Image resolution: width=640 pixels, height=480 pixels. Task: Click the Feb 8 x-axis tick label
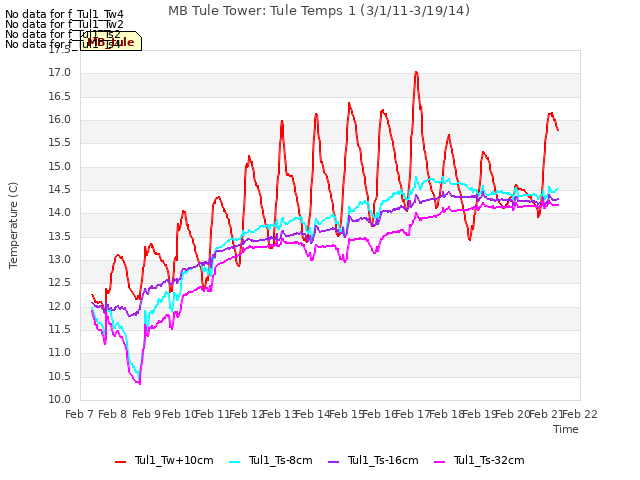[x=113, y=414]
